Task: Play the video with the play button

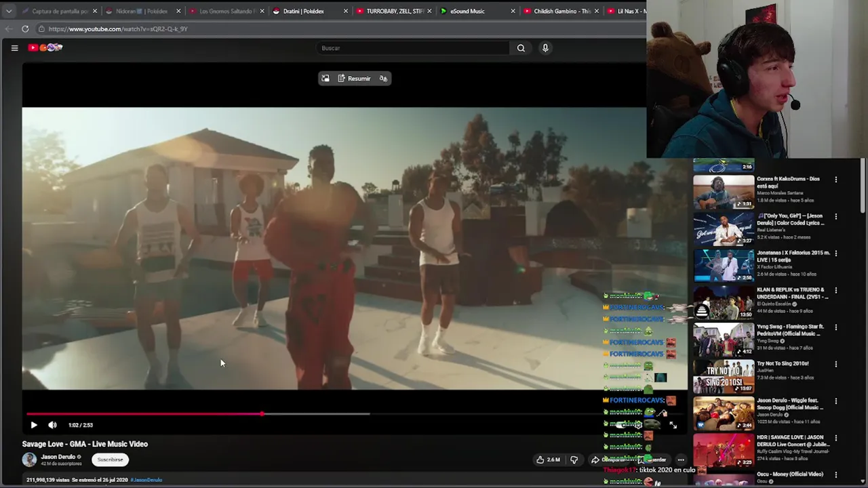Action: [34, 425]
